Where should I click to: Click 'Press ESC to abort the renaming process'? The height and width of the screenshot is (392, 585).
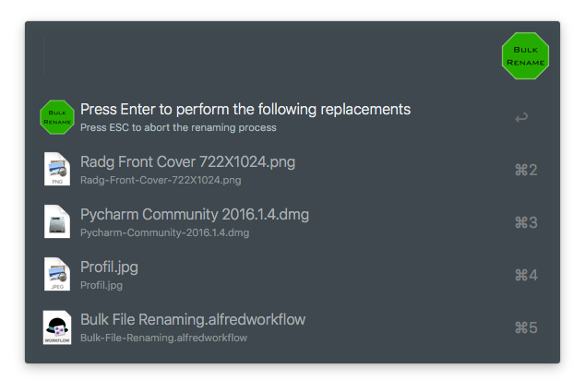point(178,127)
